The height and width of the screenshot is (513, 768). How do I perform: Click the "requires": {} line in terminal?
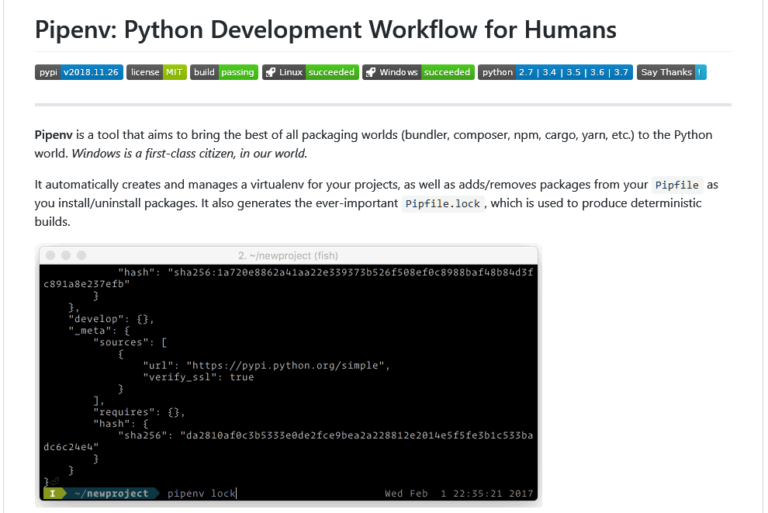point(139,412)
